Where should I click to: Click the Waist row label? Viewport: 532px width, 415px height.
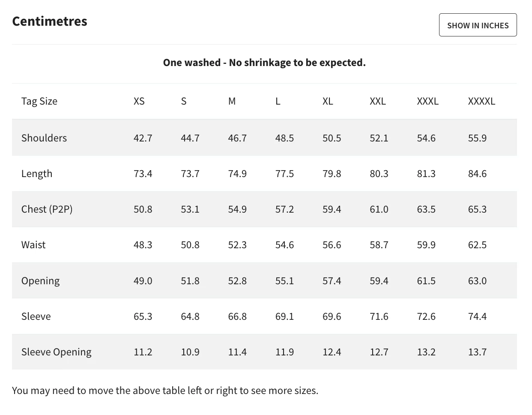pos(33,245)
